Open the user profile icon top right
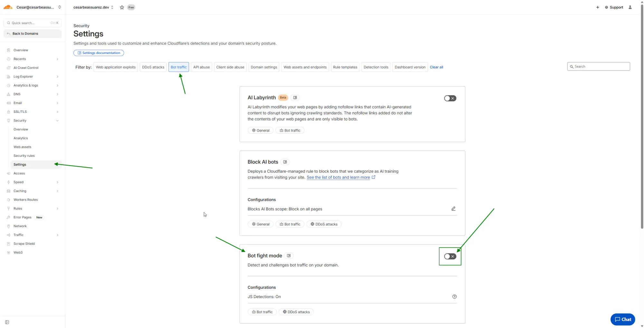 point(630,7)
